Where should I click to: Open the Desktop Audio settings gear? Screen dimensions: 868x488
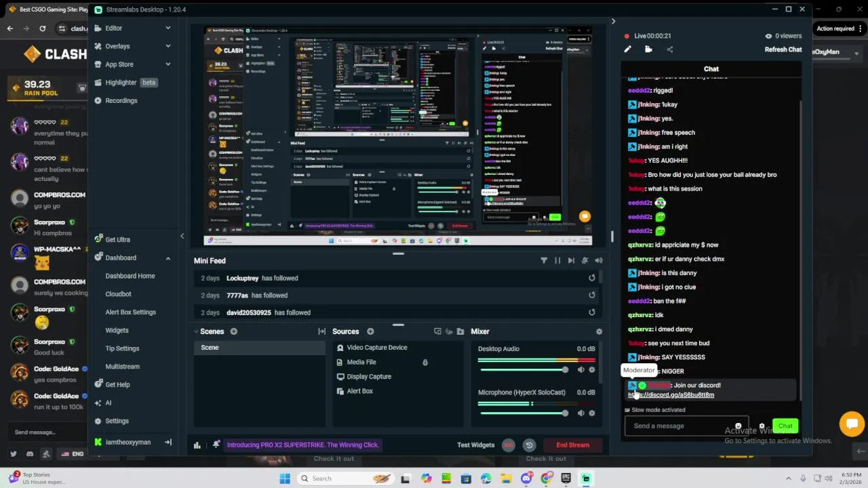[592, 369]
